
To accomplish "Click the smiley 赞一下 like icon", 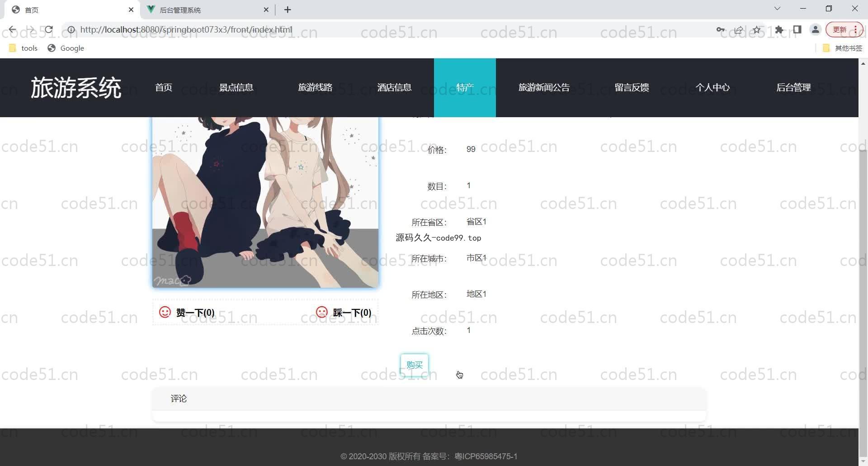I will pyautogui.click(x=165, y=312).
